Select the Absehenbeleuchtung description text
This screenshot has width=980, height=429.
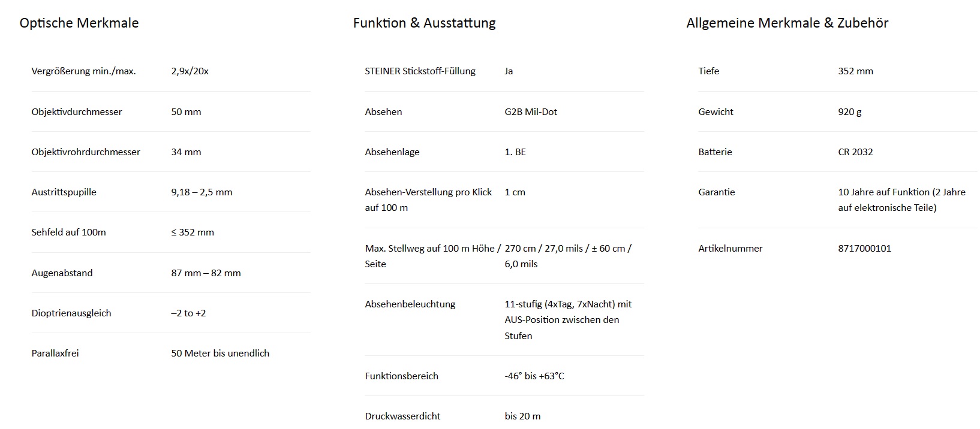tap(568, 320)
